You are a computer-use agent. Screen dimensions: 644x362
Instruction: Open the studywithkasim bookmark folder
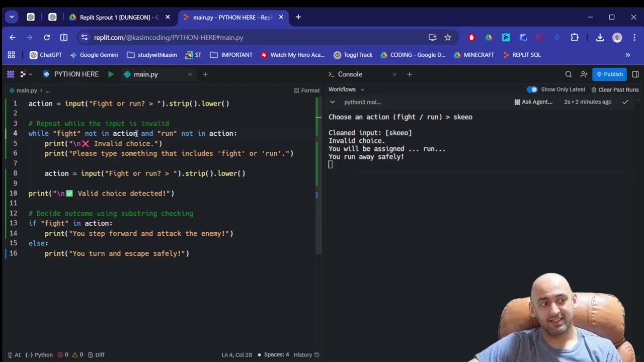(152, 55)
